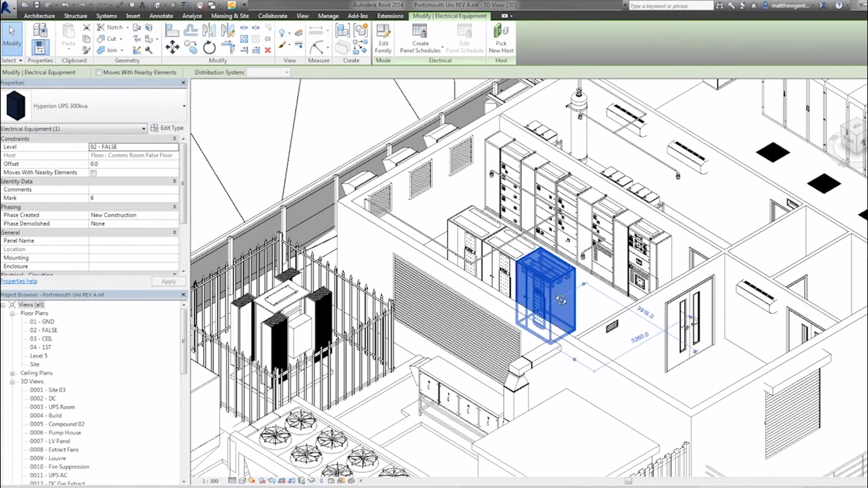Screen dimensions: 868x488
Task: Select the Trim/Extend to Corner tool
Action: click(227, 47)
